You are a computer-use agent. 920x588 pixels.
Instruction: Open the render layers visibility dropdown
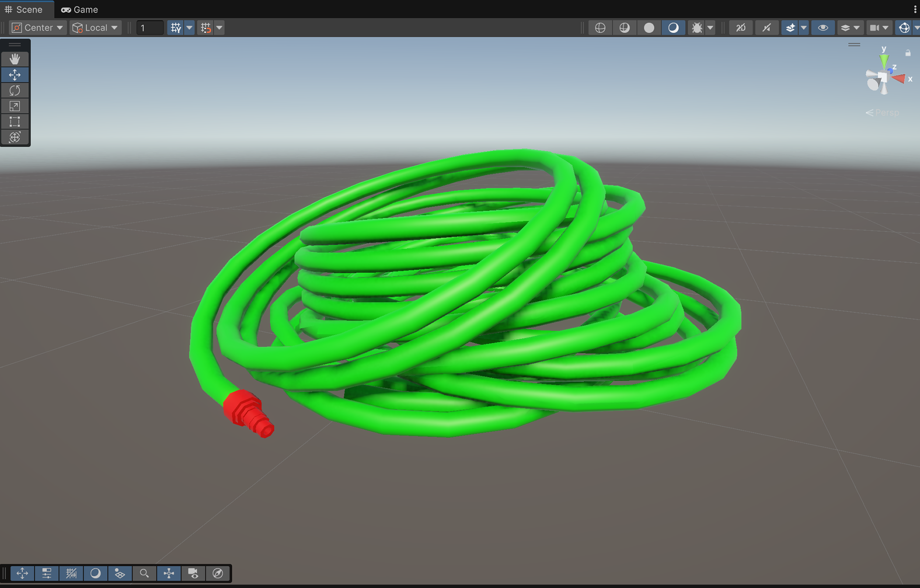point(850,28)
